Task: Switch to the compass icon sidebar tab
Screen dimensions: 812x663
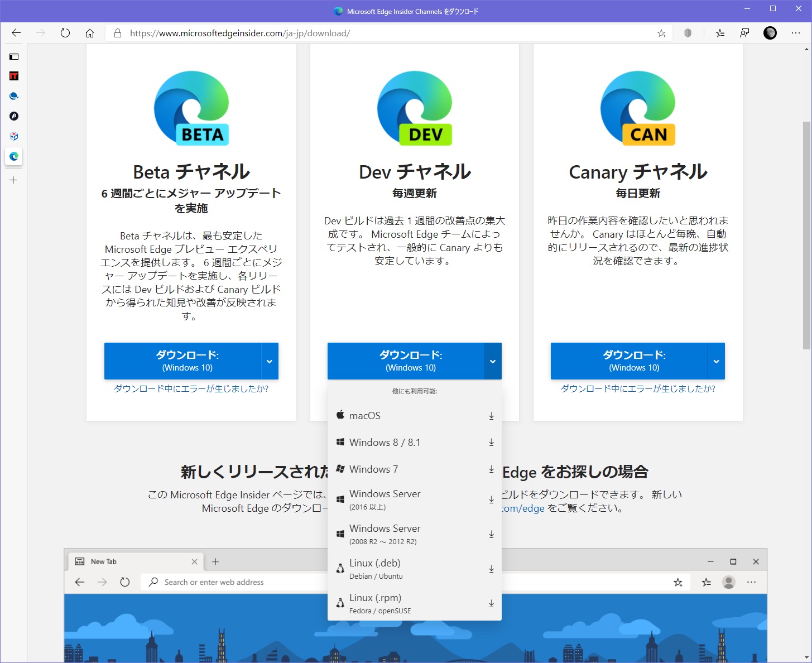Action: click(x=14, y=116)
